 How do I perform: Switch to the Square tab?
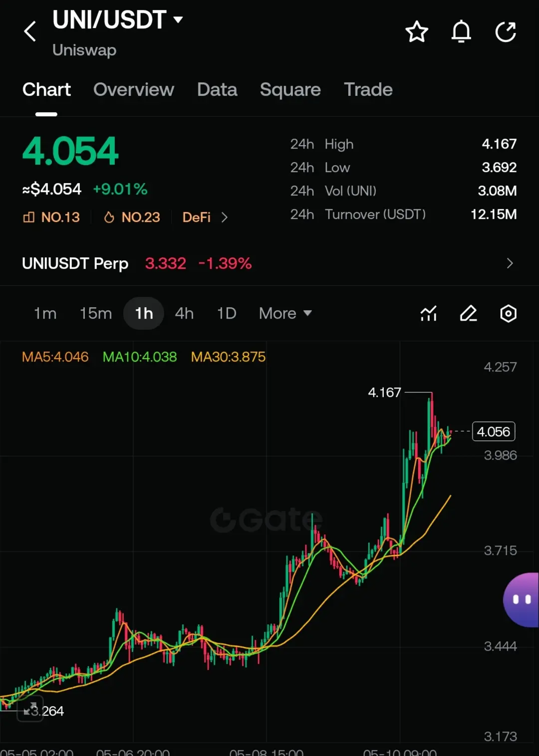click(290, 90)
